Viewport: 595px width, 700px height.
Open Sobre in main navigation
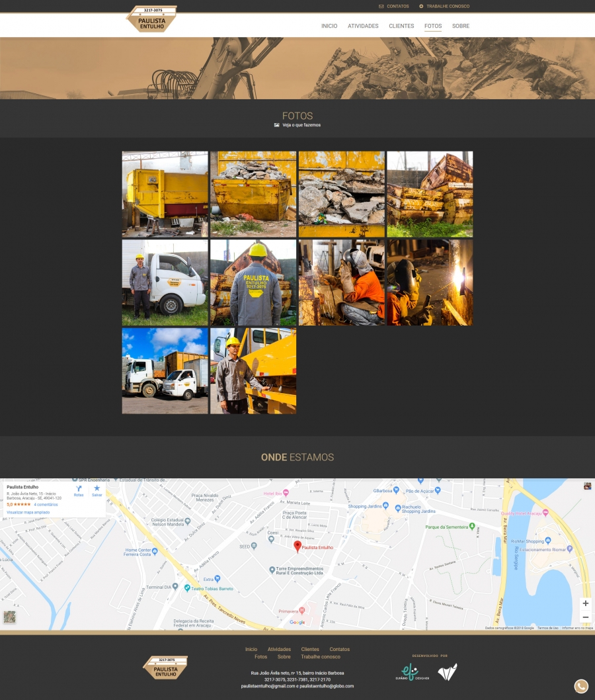point(461,26)
